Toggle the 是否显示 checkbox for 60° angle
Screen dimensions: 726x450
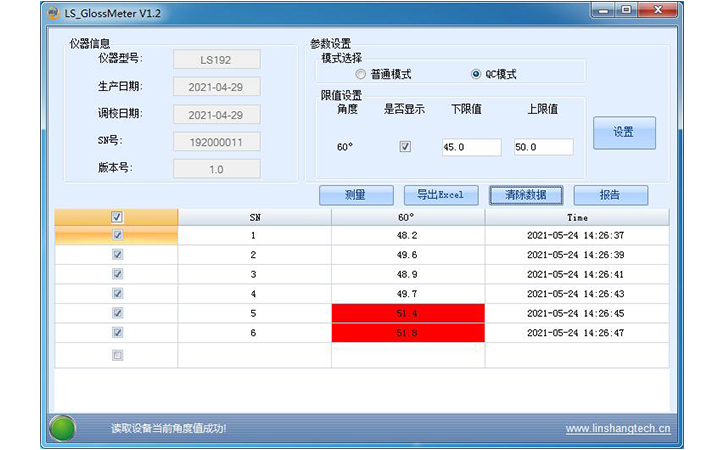tap(405, 146)
